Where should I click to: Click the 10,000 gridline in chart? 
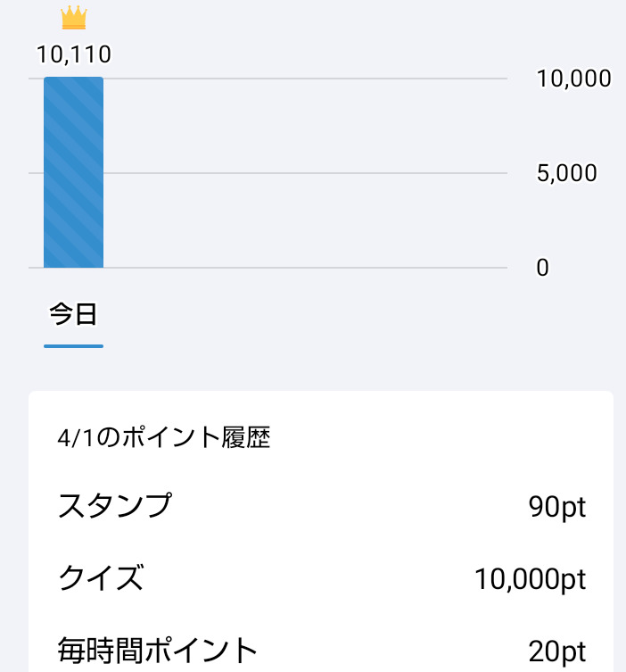[x=303, y=79]
